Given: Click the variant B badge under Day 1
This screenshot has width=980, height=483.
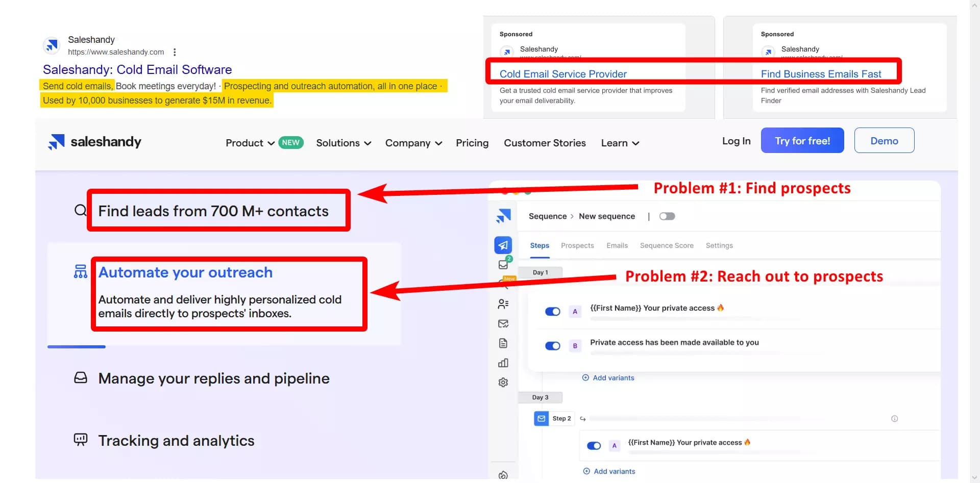Looking at the screenshot, I should [x=575, y=346].
